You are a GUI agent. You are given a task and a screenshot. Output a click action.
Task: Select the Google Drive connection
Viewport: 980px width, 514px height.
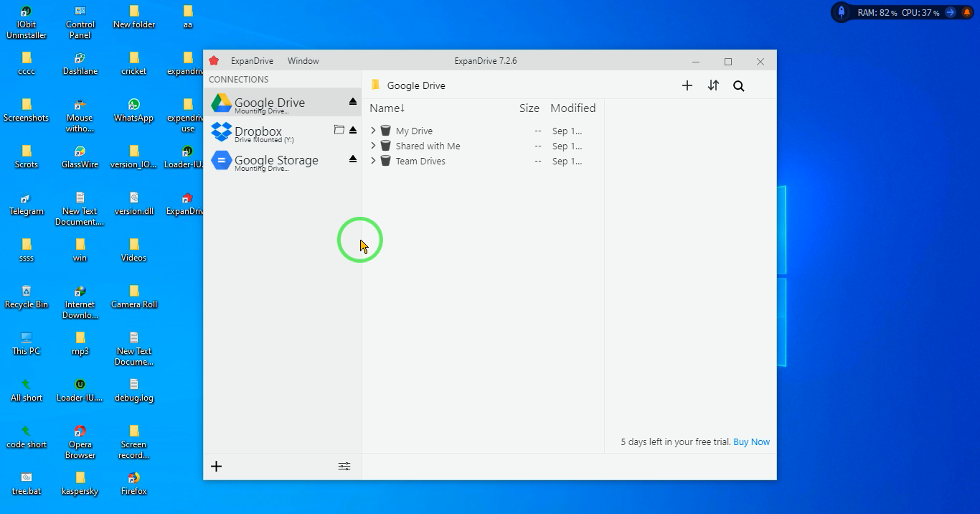283,102
